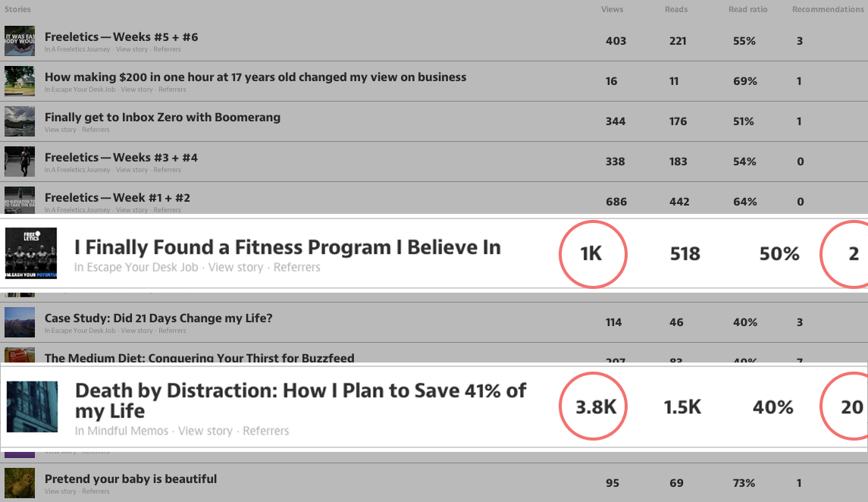Click the Recommendations column header
Image resolution: width=868 pixels, height=502 pixels.
tap(828, 9)
